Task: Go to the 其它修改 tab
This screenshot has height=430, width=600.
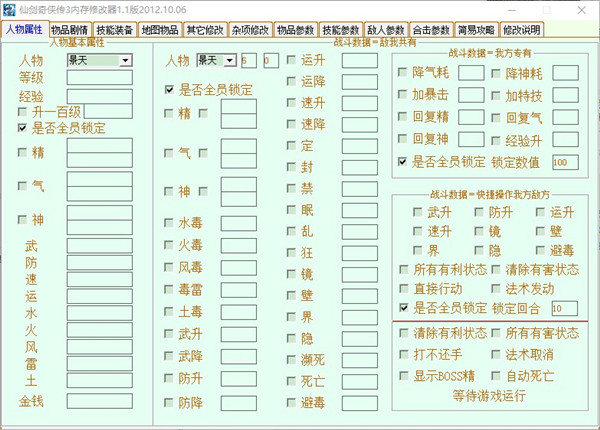Action: (x=205, y=30)
